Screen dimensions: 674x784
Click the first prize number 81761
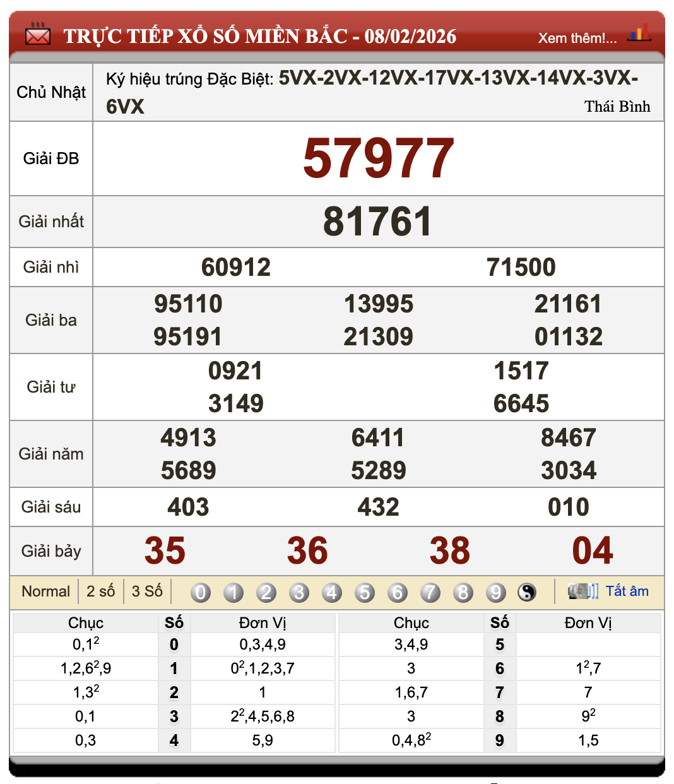[x=378, y=222]
